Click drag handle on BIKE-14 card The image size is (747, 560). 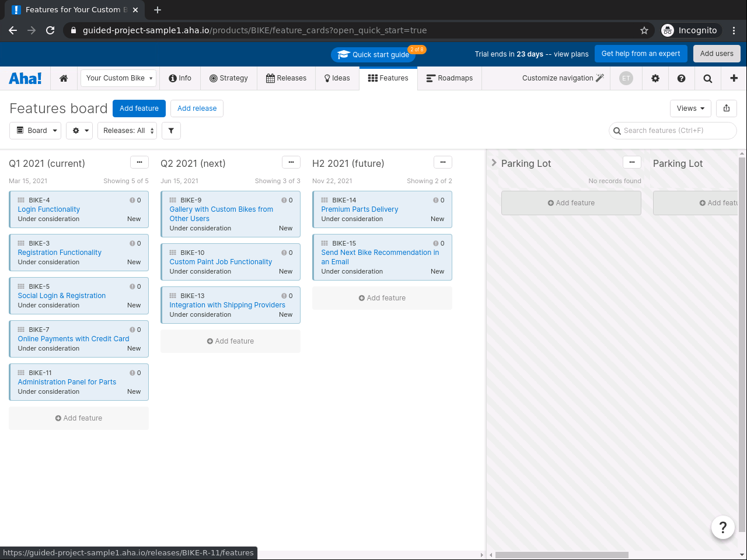click(324, 200)
